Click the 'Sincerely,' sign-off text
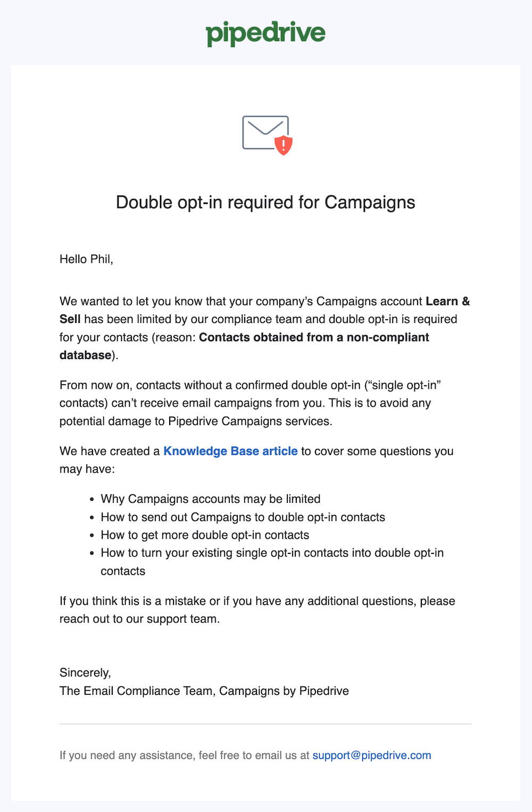532x812 pixels. [x=85, y=673]
